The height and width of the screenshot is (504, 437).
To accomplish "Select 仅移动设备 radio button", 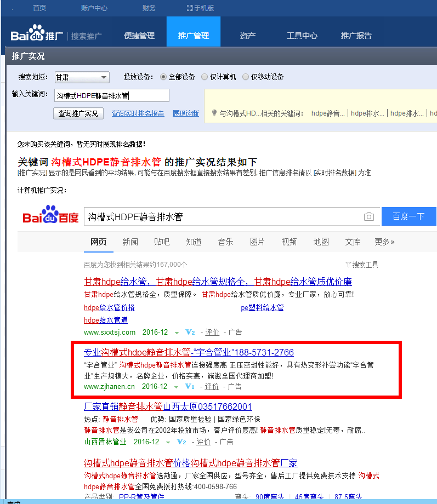I will pyautogui.click(x=246, y=77).
